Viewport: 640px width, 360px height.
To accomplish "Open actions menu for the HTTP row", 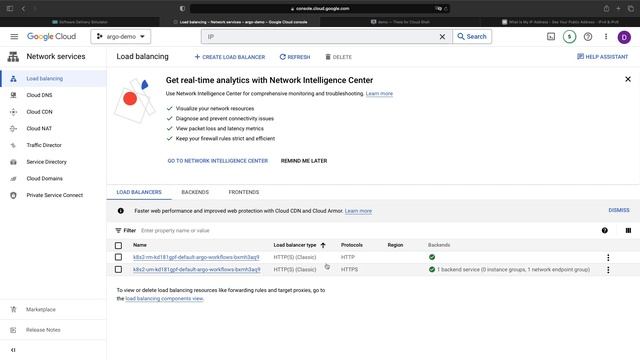I will pos(608,258).
